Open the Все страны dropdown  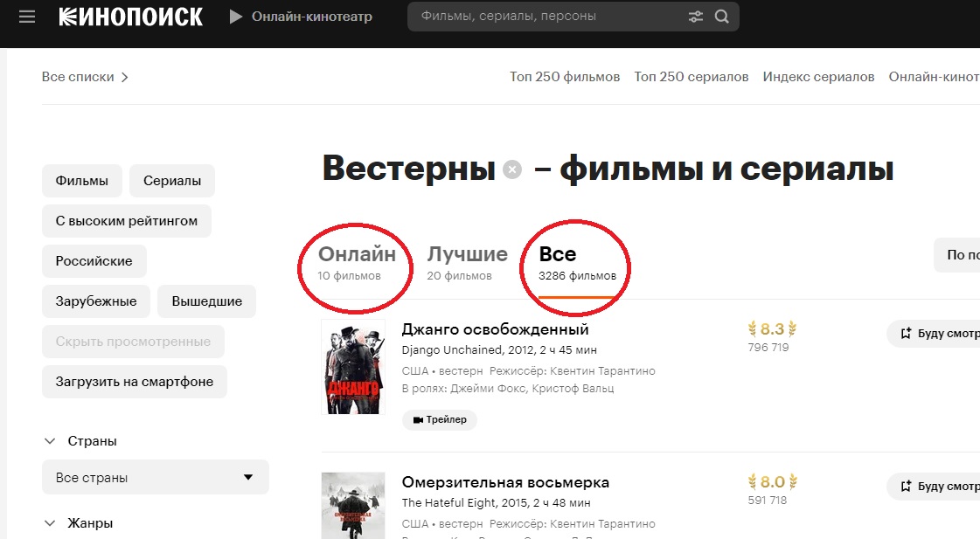(x=155, y=477)
